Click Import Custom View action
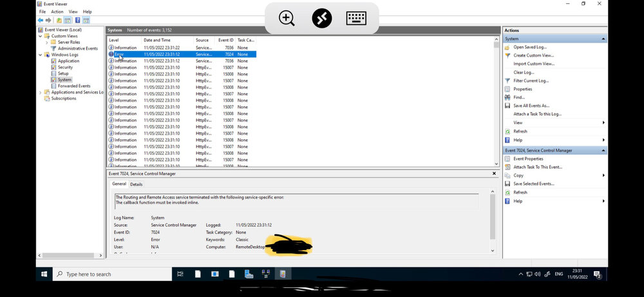Screen dimensions: 644x297 [534, 64]
